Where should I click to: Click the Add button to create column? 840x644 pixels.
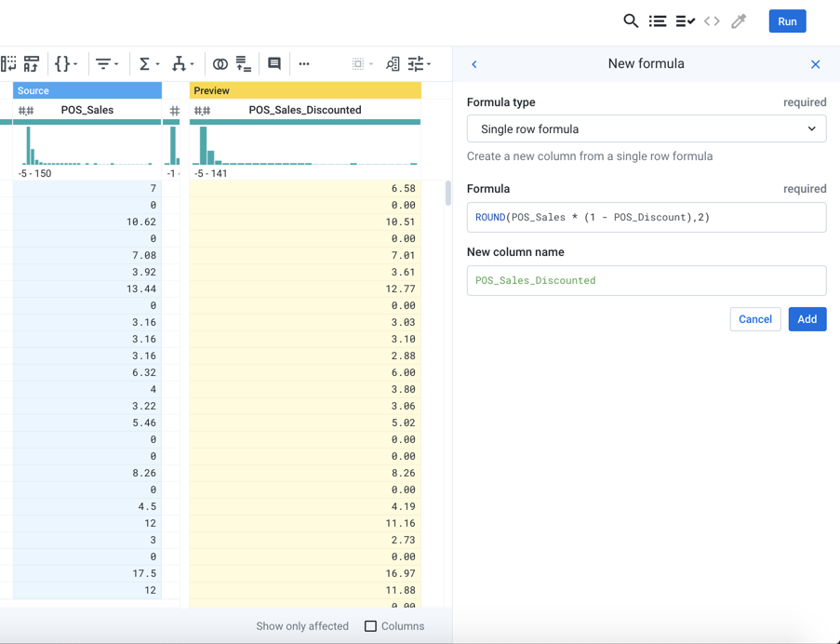click(806, 319)
